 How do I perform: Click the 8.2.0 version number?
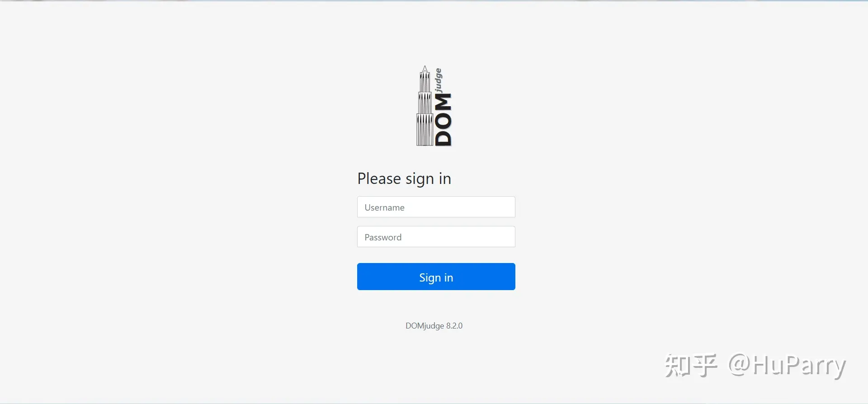click(x=454, y=326)
